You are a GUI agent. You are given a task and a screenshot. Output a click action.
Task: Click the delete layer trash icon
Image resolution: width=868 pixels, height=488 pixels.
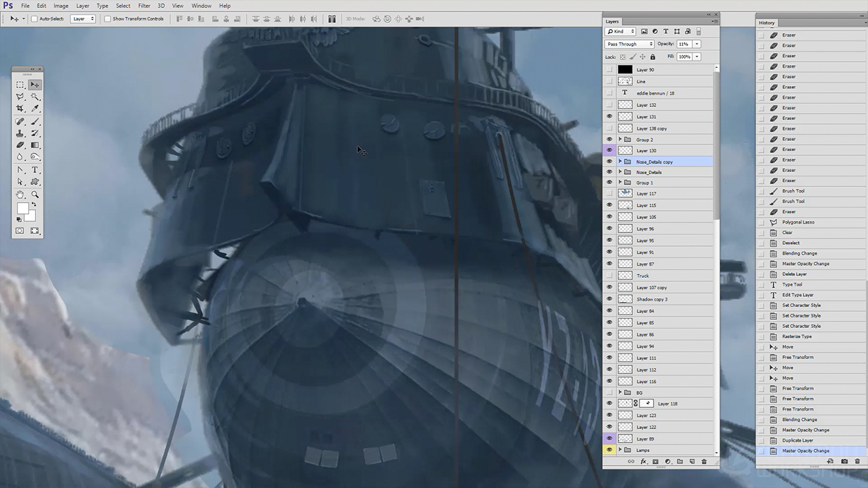704,462
